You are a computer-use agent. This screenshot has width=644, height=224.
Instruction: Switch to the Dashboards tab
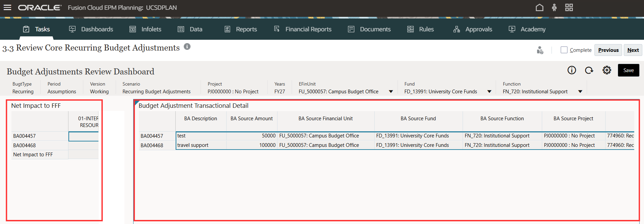pyautogui.click(x=91, y=29)
